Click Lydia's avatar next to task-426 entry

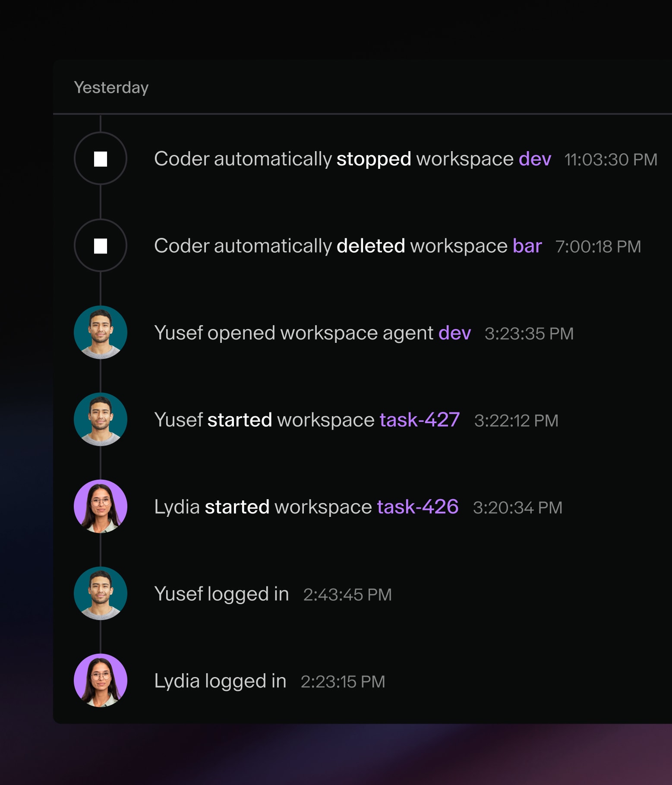(x=101, y=506)
